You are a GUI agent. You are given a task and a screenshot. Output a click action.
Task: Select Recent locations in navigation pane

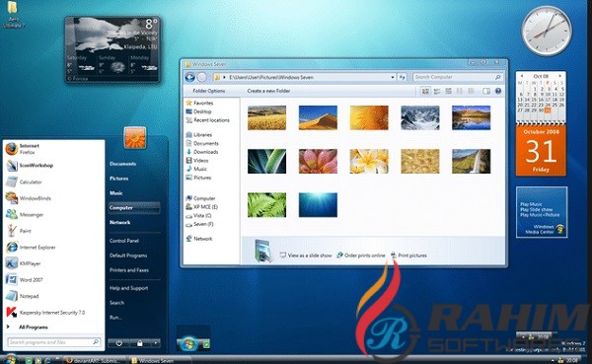pyautogui.click(x=207, y=120)
